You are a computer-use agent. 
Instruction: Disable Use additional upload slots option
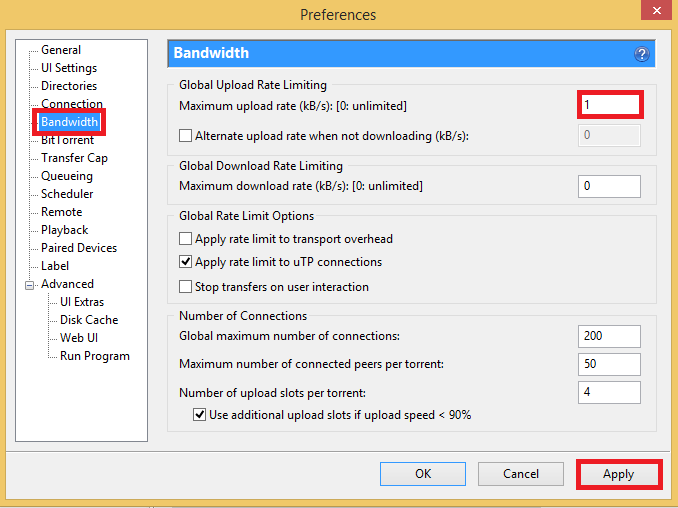coord(199,415)
